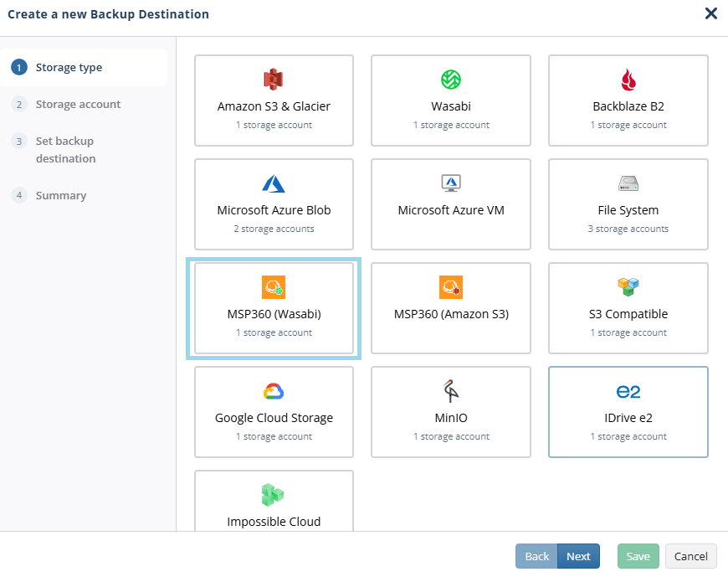Click "1 storage account" under S3 Compatible

click(x=628, y=332)
